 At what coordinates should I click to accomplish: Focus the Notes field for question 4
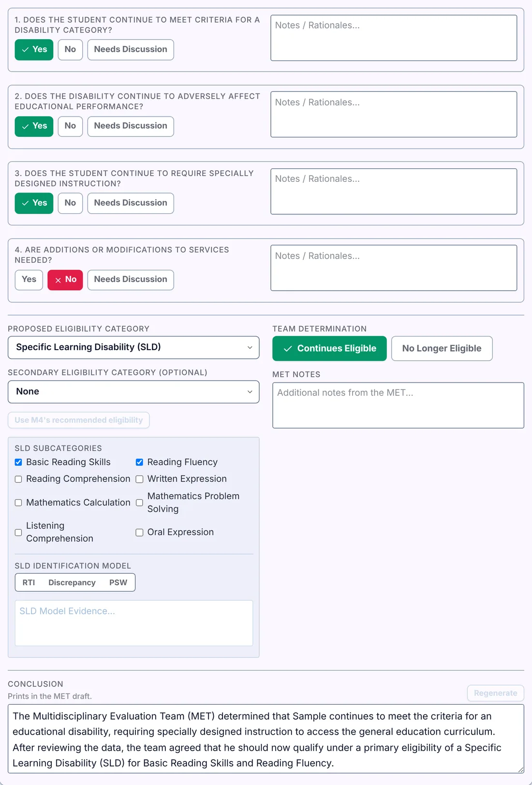(394, 268)
